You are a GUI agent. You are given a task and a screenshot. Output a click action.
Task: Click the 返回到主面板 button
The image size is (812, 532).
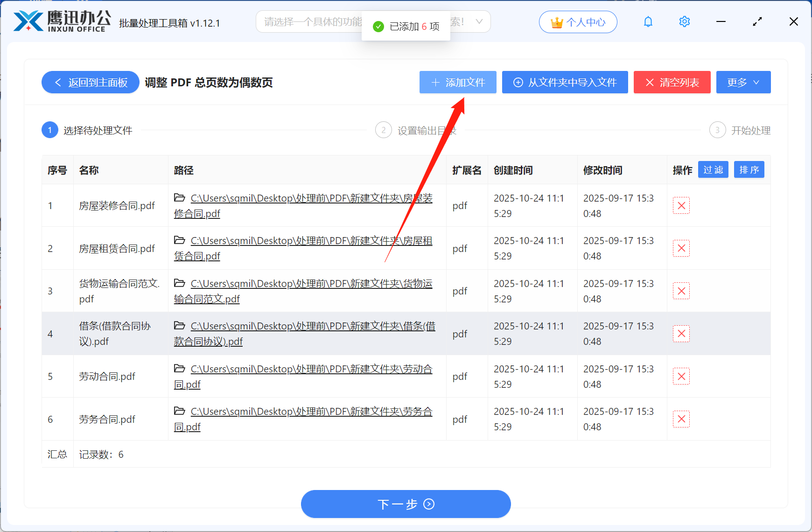point(90,82)
